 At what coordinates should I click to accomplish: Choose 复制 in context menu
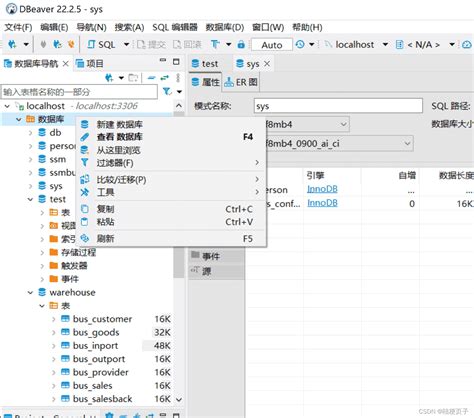(x=171, y=209)
